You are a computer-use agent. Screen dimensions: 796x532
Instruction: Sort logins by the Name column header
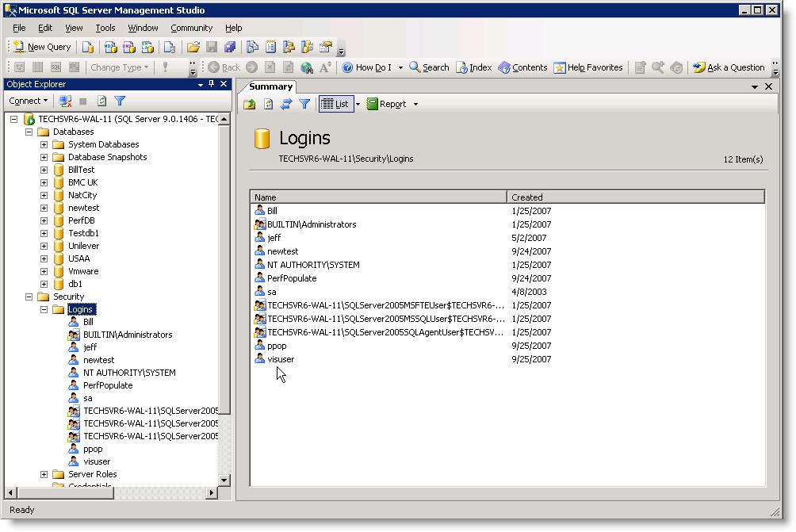(x=378, y=197)
